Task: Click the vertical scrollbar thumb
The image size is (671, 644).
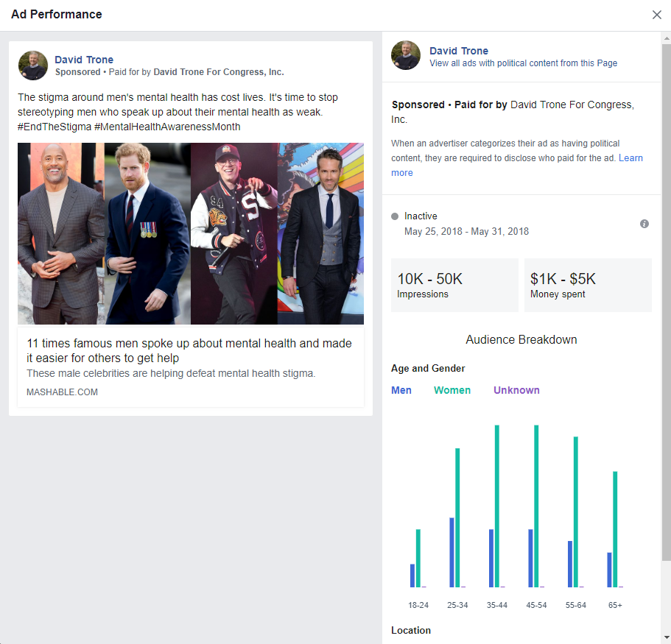Action: tap(667, 302)
